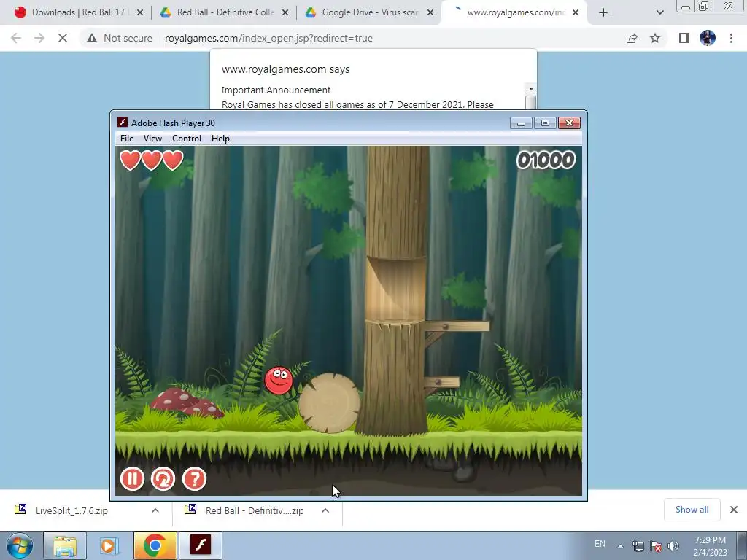Open Red Ball - Definitiv....zip download
The height and width of the screenshot is (560, 747).
coord(255,510)
